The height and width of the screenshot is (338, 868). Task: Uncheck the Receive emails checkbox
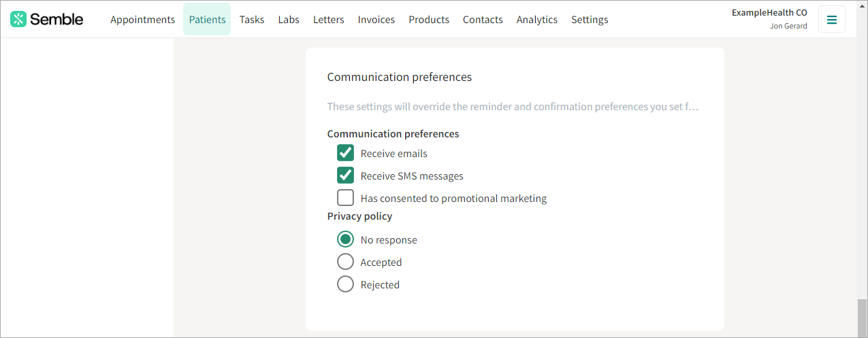pos(346,153)
